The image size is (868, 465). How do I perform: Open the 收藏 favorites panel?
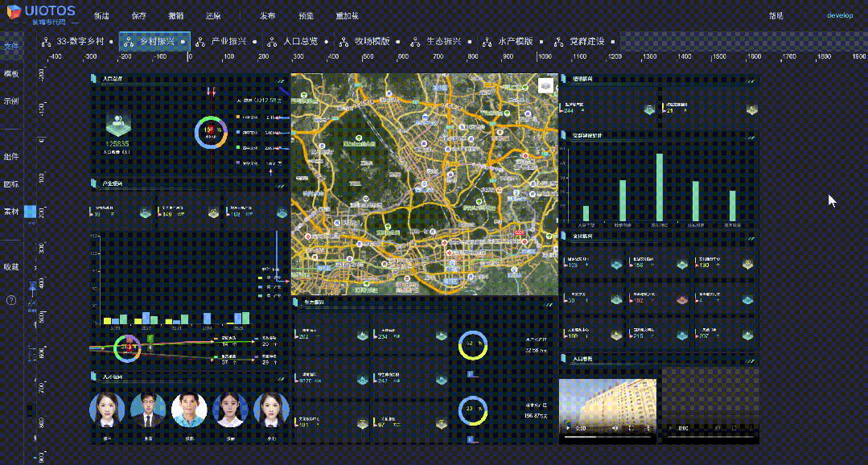click(x=11, y=267)
